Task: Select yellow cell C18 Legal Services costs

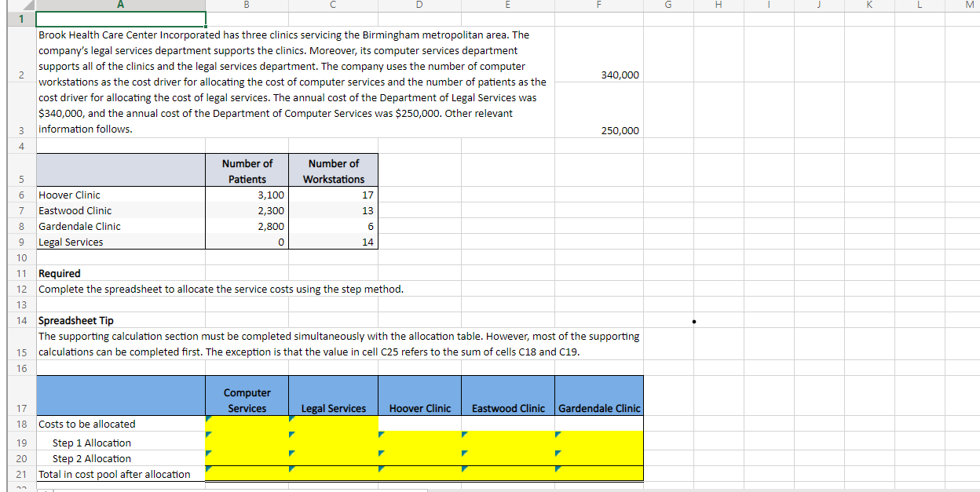Action: [x=334, y=424]
